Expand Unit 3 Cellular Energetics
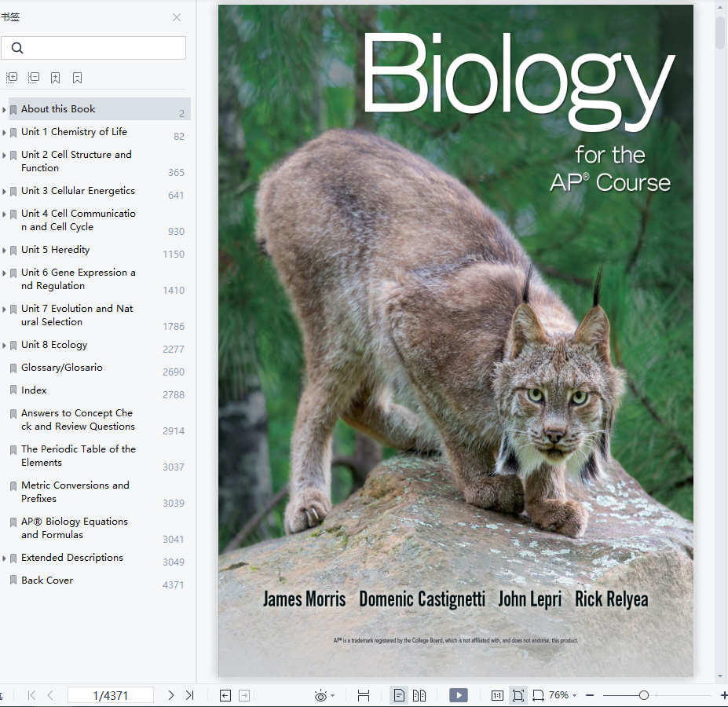This screenshot has width=728, height=707. [x=4, y=192]
